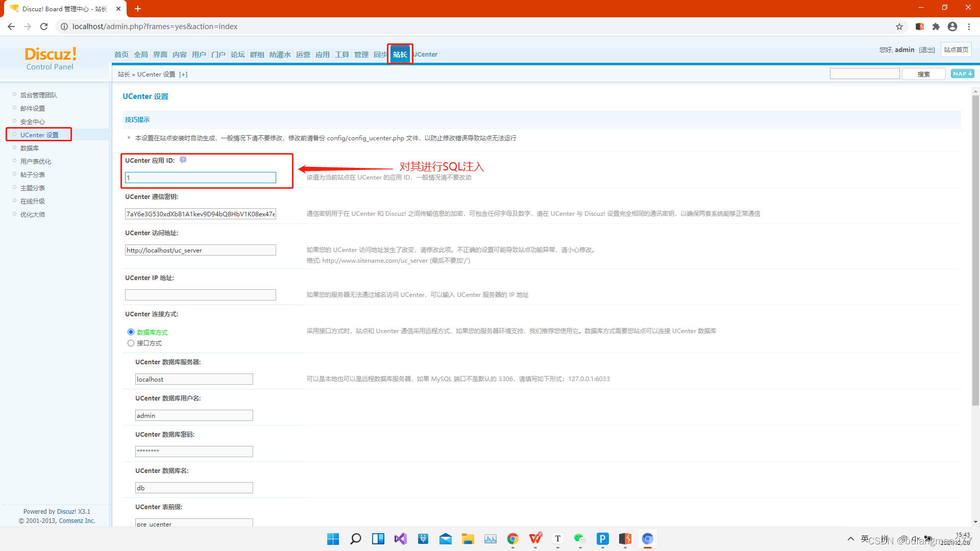Open 邮件设置 in sidebar
Screen dimensions: 980x551
(x=33, y=109)
